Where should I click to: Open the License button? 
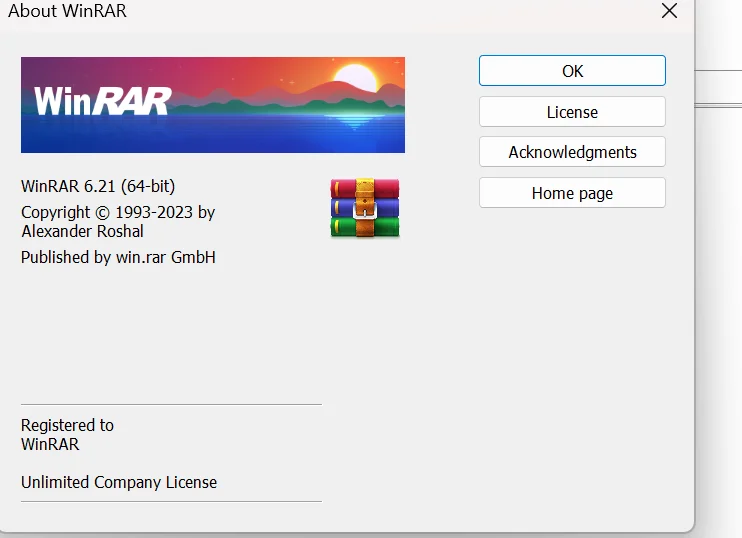tap(572, 112)
